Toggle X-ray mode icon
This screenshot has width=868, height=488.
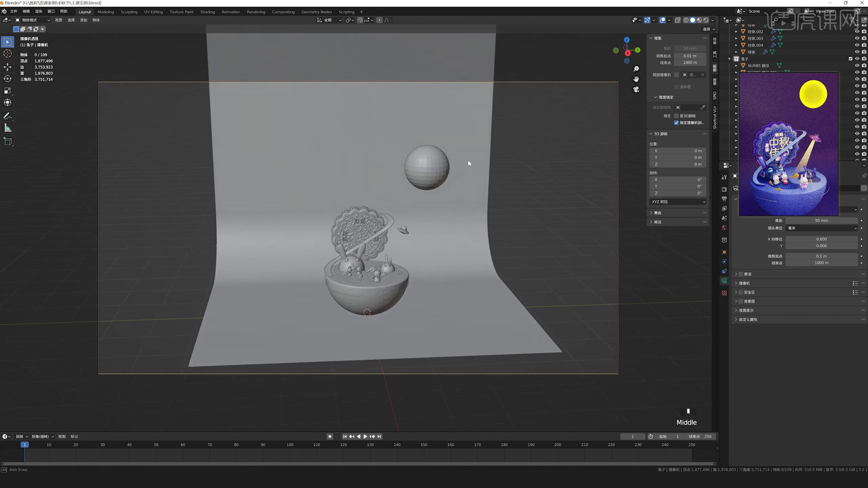point(677,20)
